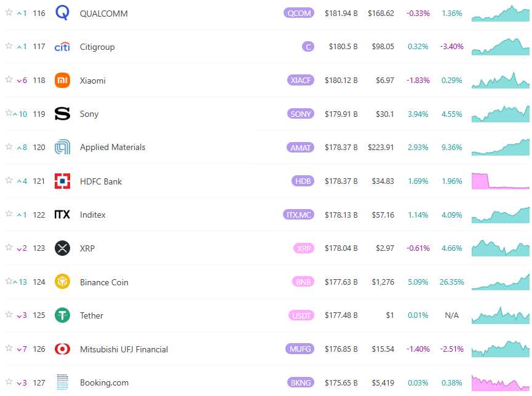Click the Sony logo icon
This screenshot has height=396, width=532.
tap(62, 114)
